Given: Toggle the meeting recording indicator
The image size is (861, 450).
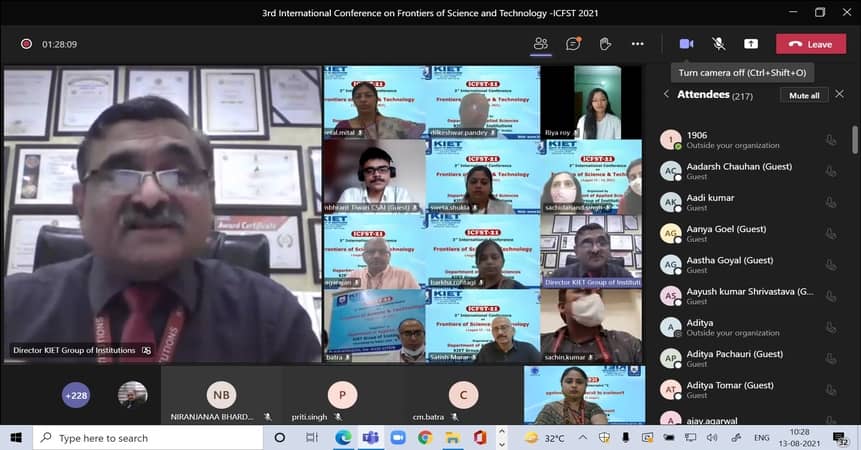Looking at the screenshot, I should [x=26, y=44].
